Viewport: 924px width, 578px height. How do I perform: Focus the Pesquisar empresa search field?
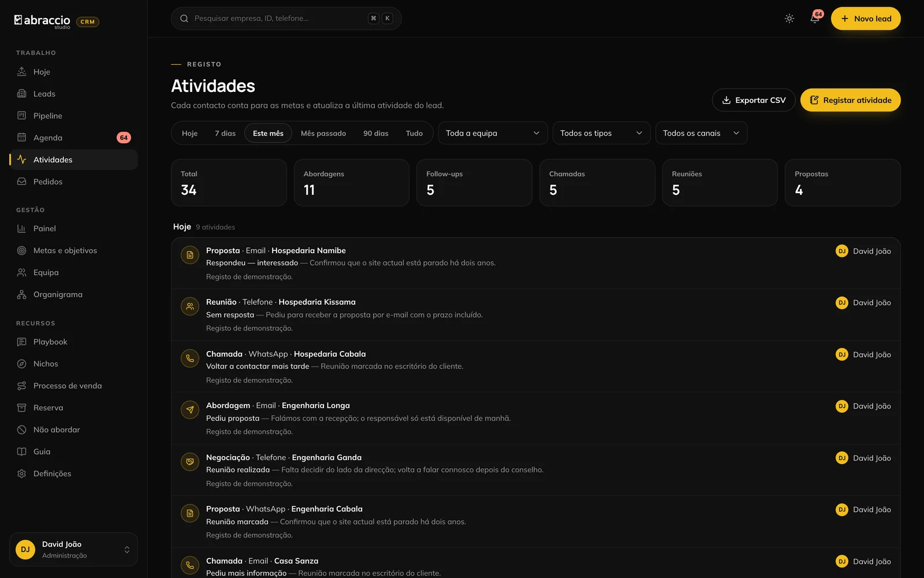pos(286,18)
